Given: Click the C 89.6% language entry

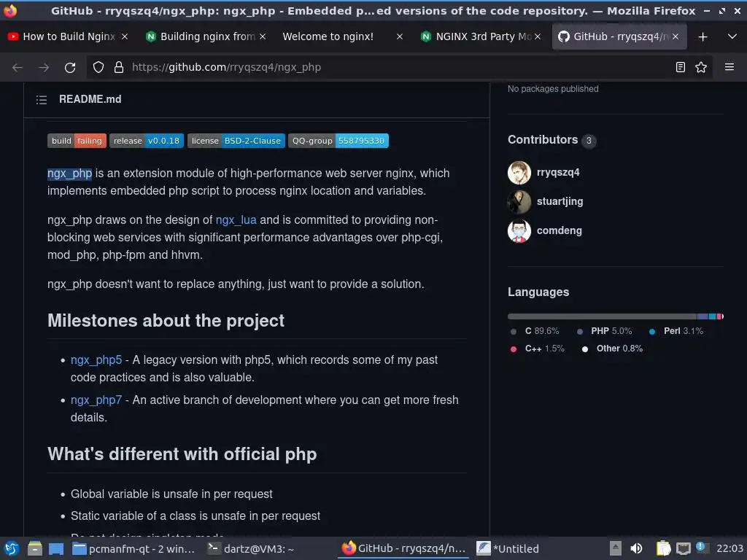Looking at the screenshot, I should click(x=535, y=331).
